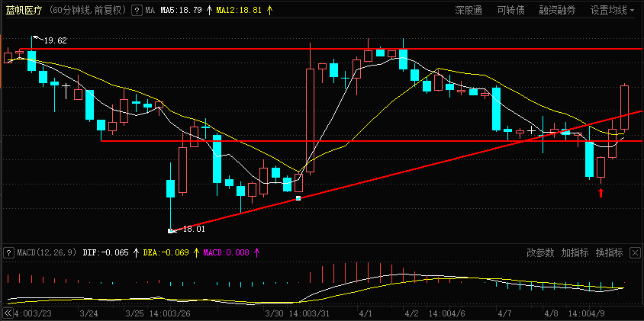Select the trendline midpoint square handle
The image size is (644, 321).
point(298,198)
